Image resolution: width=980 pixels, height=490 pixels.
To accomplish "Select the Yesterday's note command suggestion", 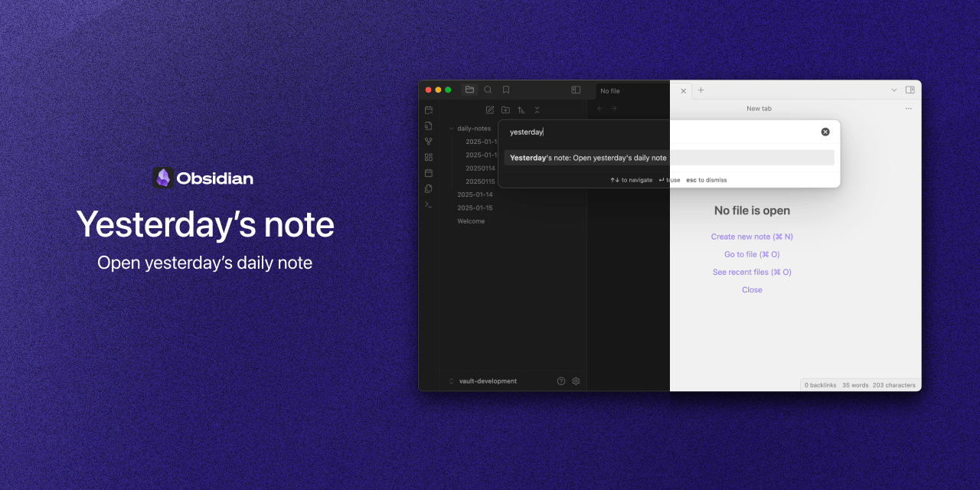I will pyautogui.click(x=586, y=158).
